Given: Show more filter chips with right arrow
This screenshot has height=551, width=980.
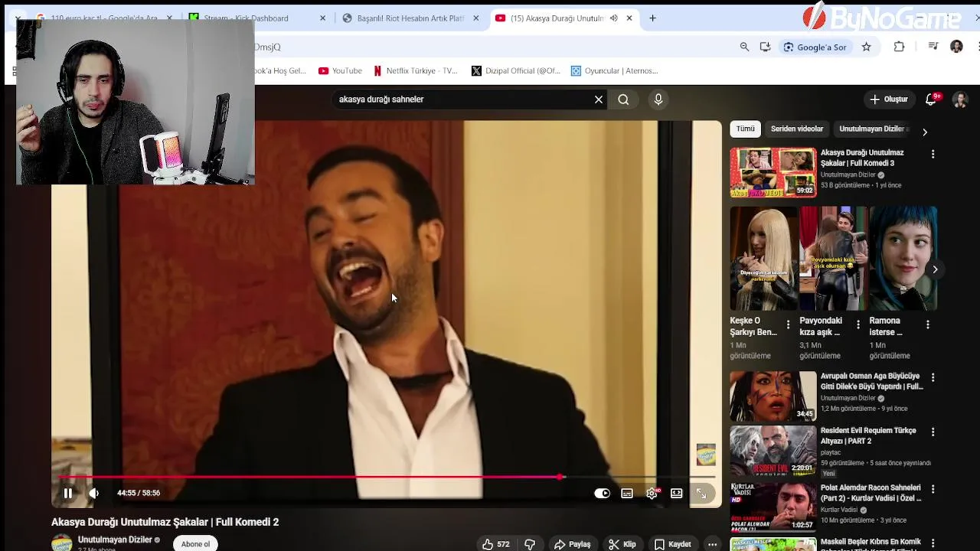Looking at the screenshot, I should [925, 132].
